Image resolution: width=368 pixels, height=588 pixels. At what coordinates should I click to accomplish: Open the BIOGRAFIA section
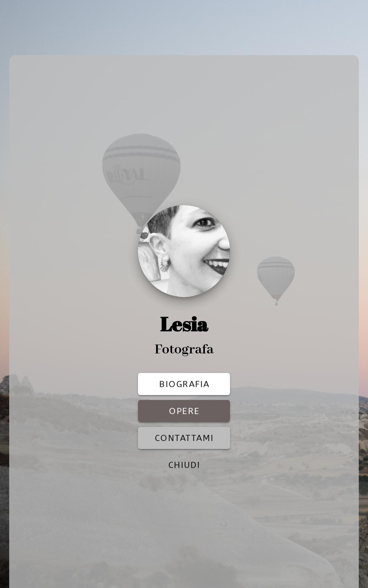[x=184, y=384]
